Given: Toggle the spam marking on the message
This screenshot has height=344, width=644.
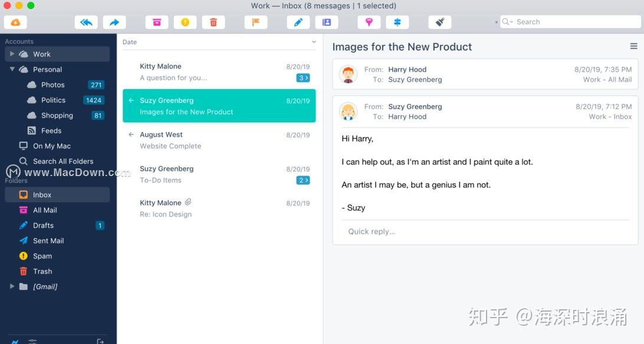Looking at the screenshot, I should click(x=185, y=22).
